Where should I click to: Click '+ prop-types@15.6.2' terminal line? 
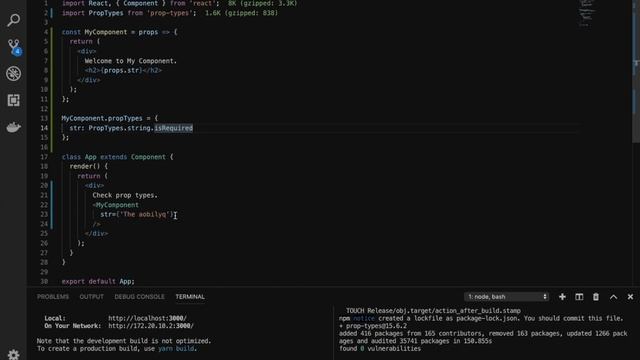point(373,326)
